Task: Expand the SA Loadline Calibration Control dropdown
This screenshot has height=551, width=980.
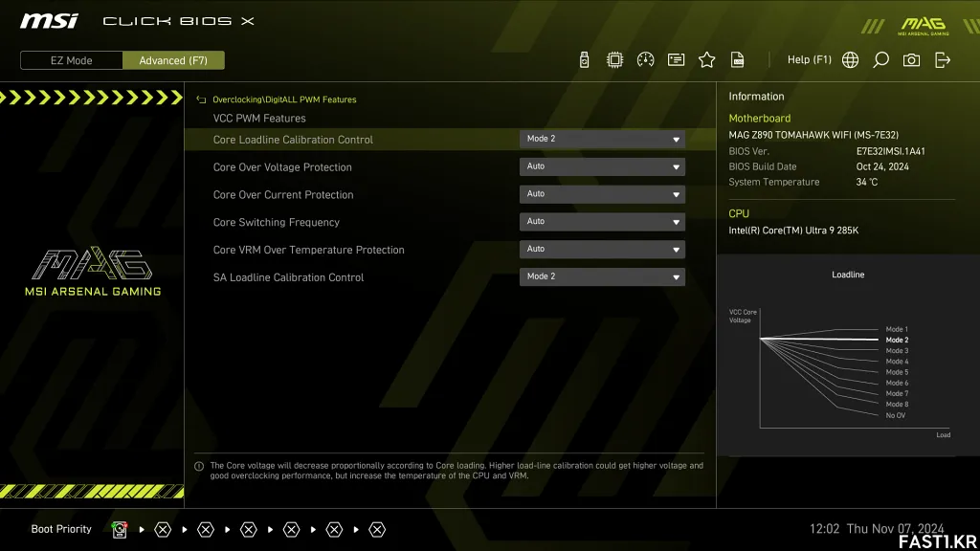Action: [x=602, y=276]
